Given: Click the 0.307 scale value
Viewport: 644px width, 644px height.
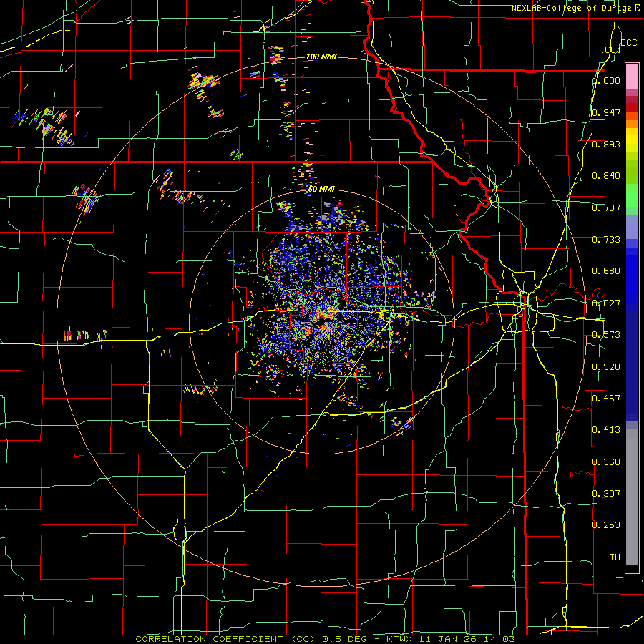Looking at the screenshot, I should click(606, 494).
